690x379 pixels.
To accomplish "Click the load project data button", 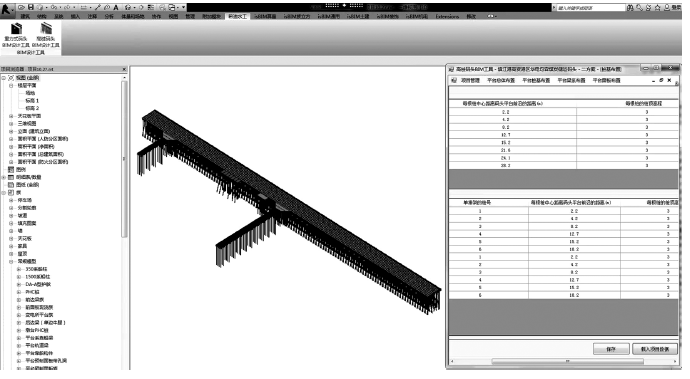I will 655,349.
